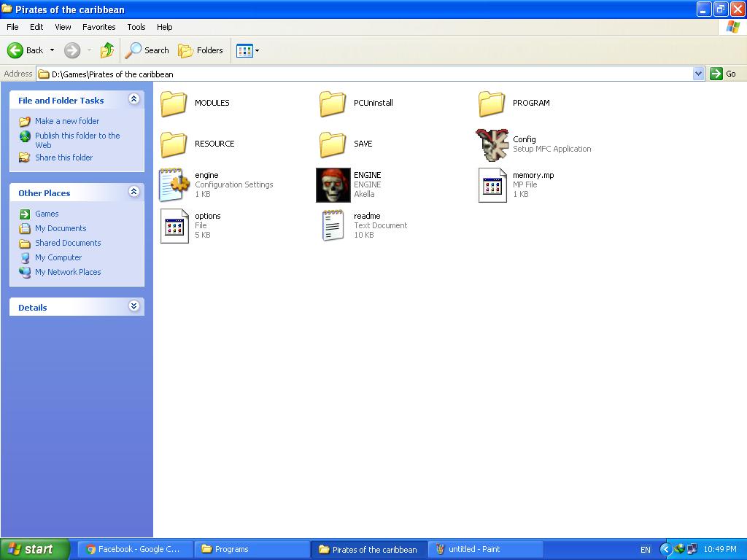The height and width of the screenshot is (560, 747).
Task: Click the network connection tray icon
Action: (x=692, y=550)
